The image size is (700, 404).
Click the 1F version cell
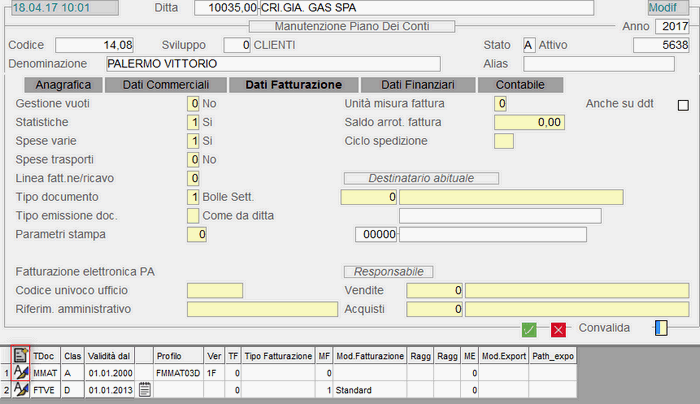pyautogui.click(x=214, y=373)
